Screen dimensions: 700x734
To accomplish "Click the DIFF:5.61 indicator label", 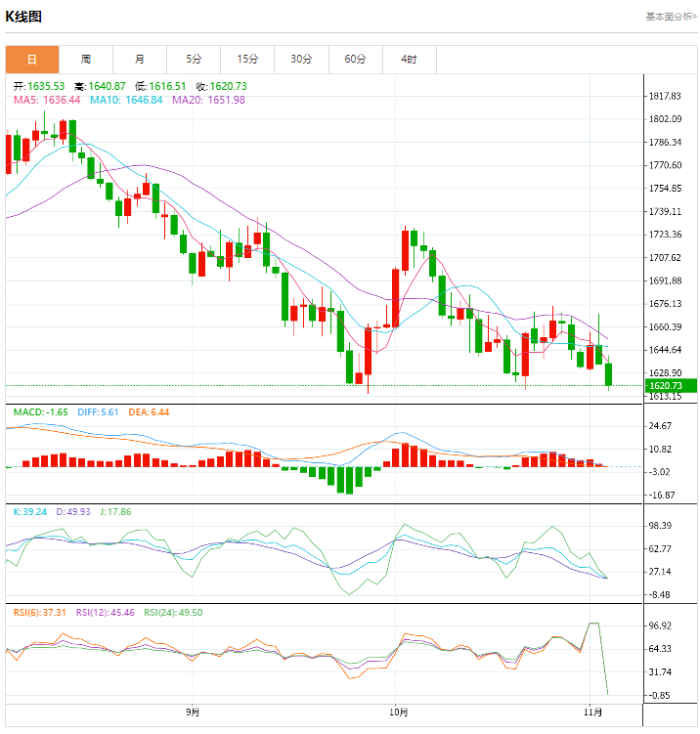I will coord(98,412).
